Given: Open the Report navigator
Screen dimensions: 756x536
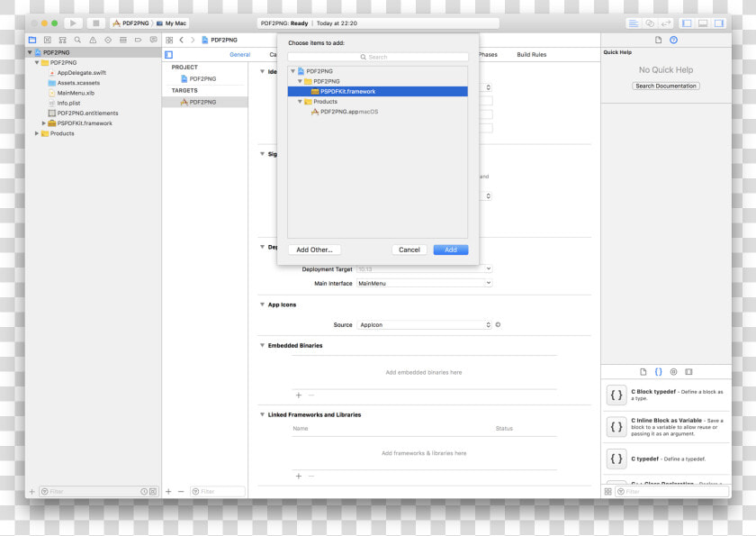Looking at the screenshot, I should (153, 40).
